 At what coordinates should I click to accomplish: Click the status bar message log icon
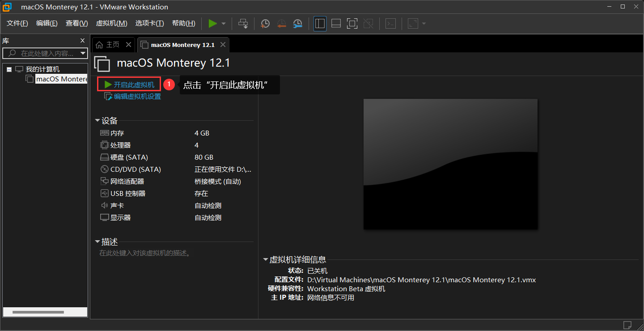tap(627, 325)
